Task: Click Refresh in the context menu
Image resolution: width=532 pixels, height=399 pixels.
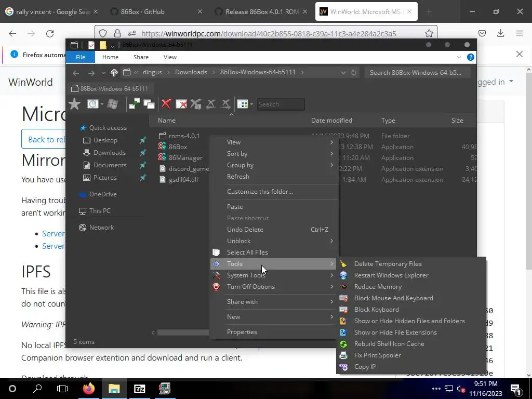Action: [273, 177]
